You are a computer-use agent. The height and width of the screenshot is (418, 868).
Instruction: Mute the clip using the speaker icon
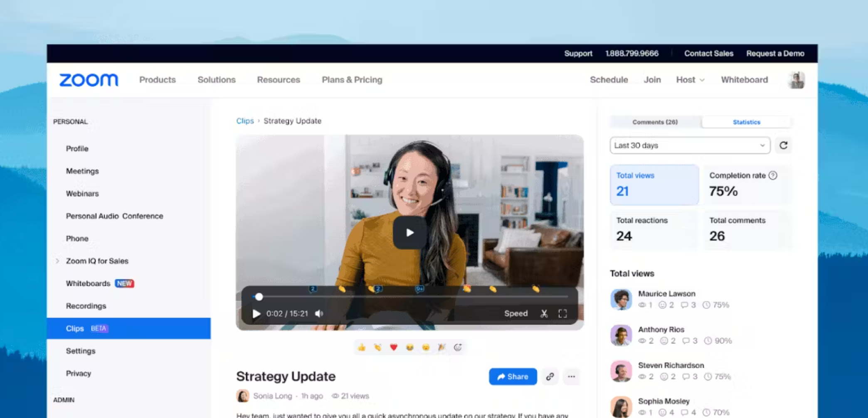pos(319,314)
